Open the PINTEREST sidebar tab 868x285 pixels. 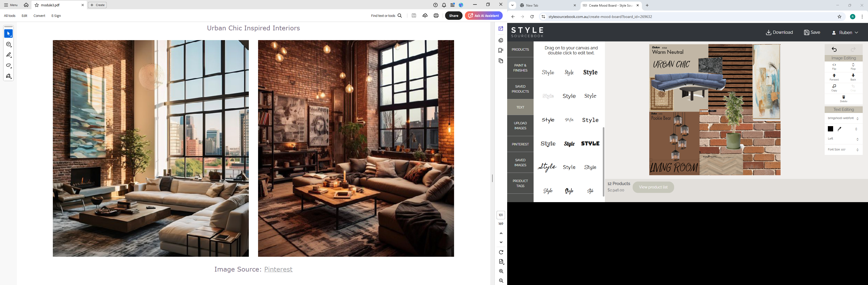520,144
